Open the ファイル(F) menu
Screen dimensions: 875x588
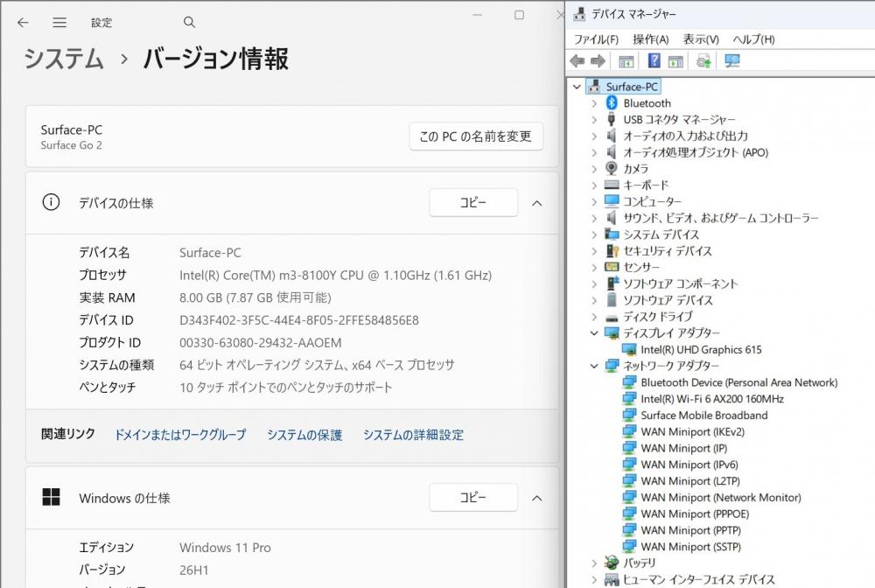[596, 39]
